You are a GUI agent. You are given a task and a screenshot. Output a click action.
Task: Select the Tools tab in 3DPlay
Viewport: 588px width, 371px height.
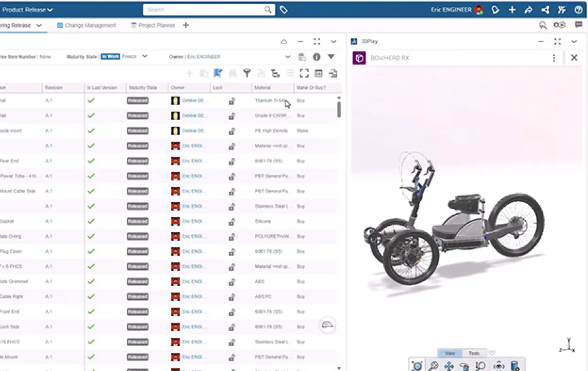[x=474, y=353]
